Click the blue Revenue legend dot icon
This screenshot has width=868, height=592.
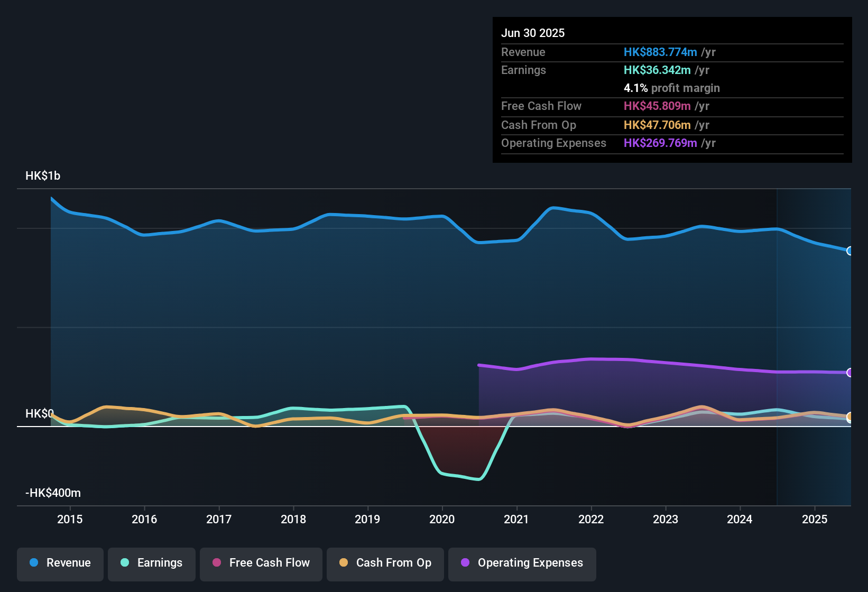coord(33,563)
